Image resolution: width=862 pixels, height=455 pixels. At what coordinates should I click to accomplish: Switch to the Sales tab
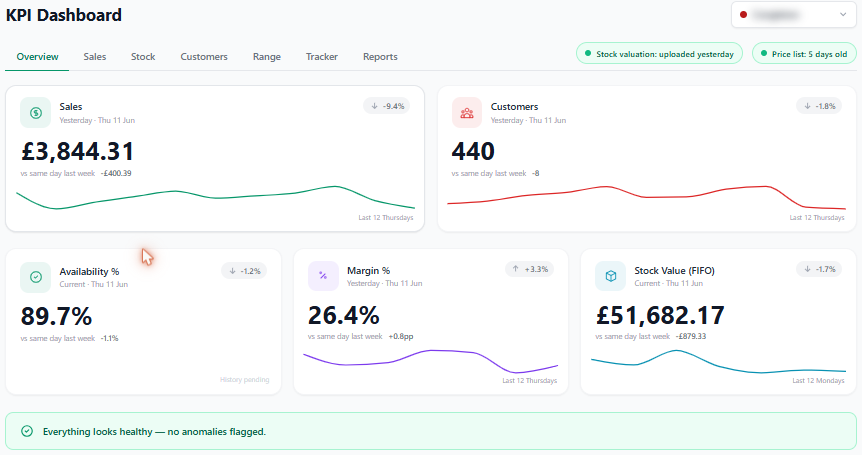[x=95, y=57]
